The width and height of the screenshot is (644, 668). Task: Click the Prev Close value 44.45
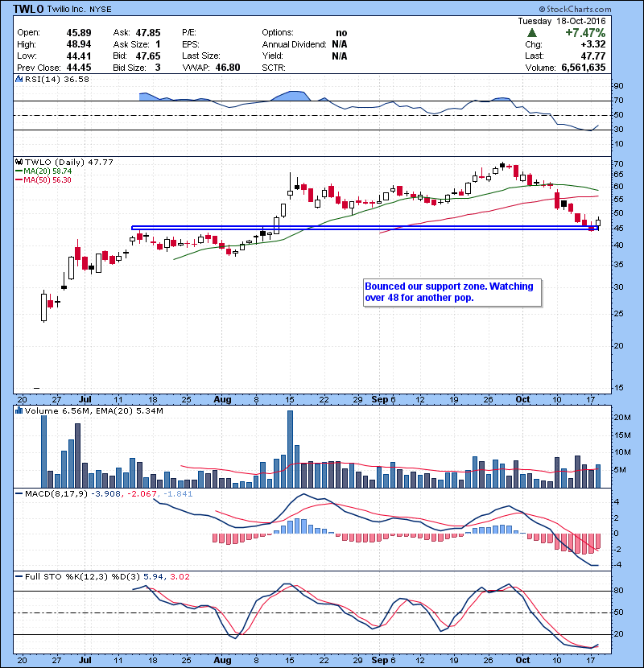click(x=79, y=68)
